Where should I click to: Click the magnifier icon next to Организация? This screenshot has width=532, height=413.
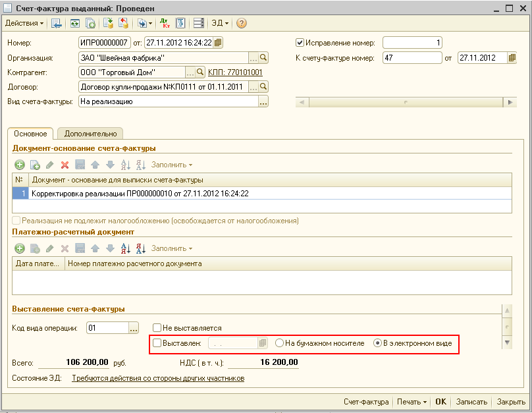[x=263, y=57]
